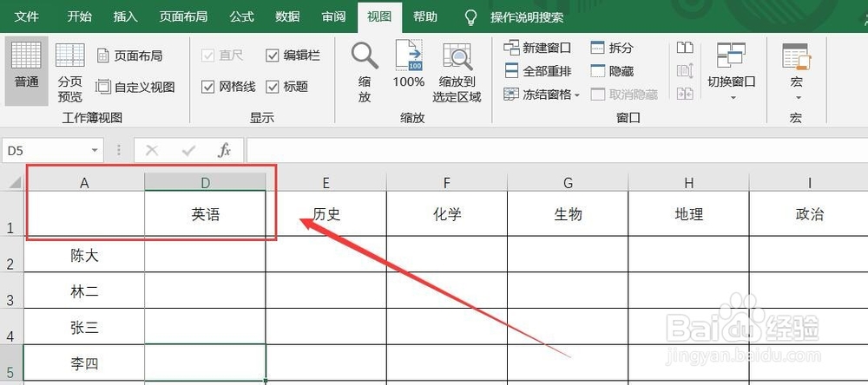Screen dimensions: 868x385
Task: Open the Help (帮助) tab
Action: click(x=425, y=16)
